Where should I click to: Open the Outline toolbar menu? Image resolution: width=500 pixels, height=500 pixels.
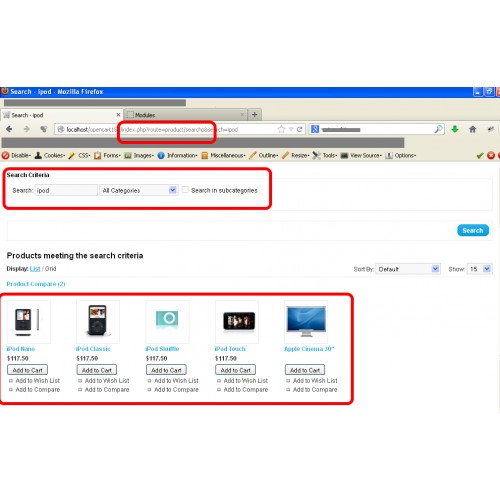pos(264,155)
